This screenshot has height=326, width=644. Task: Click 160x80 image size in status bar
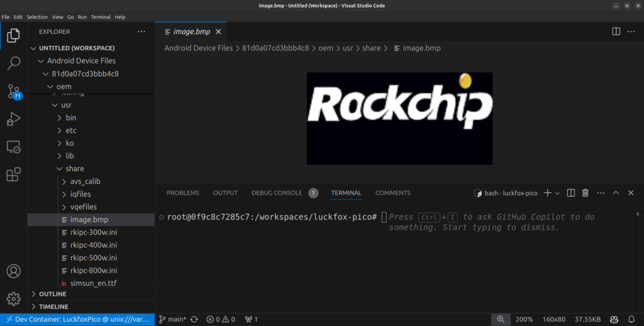pos(553,319)
